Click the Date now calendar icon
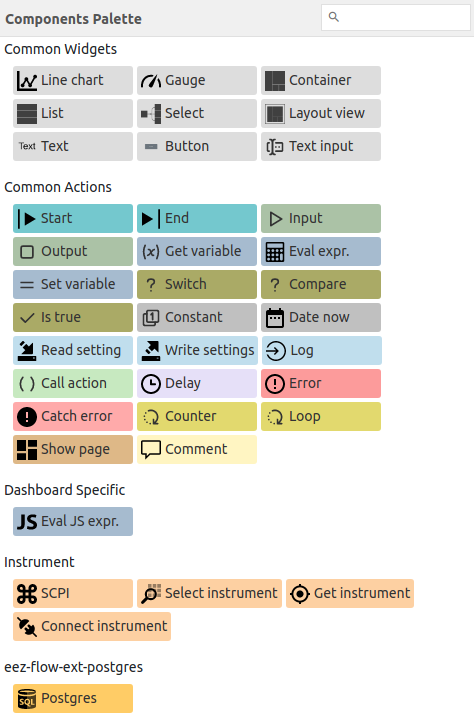This screenshot has height=728, width=474. 275,318
